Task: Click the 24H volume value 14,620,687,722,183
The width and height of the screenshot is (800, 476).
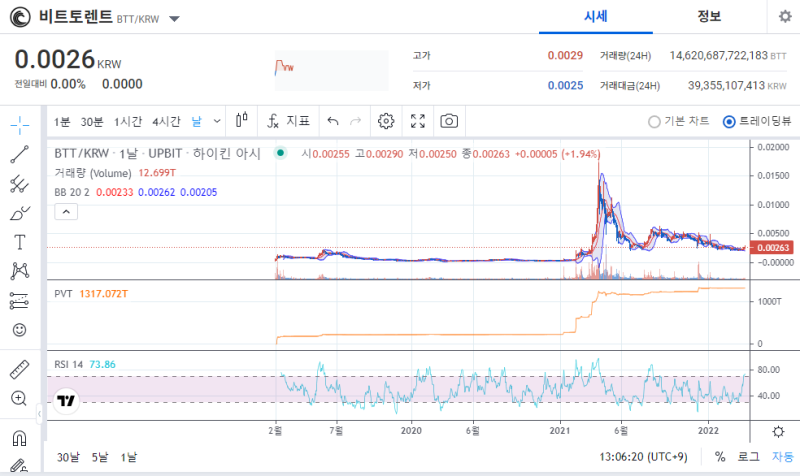Action: tap(718, 55)
